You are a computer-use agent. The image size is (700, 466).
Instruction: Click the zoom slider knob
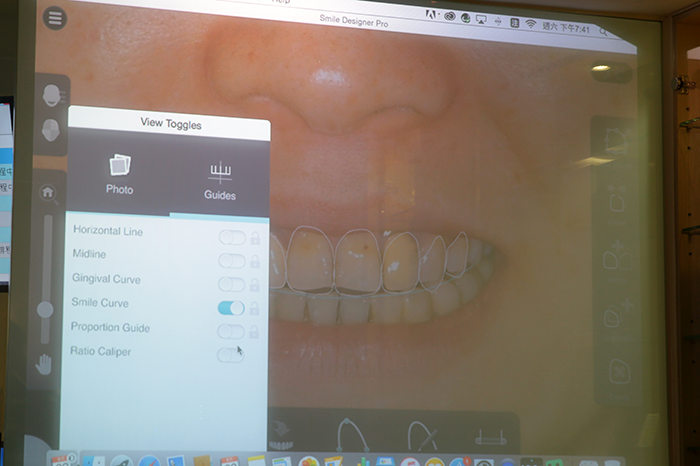(45, 309)
